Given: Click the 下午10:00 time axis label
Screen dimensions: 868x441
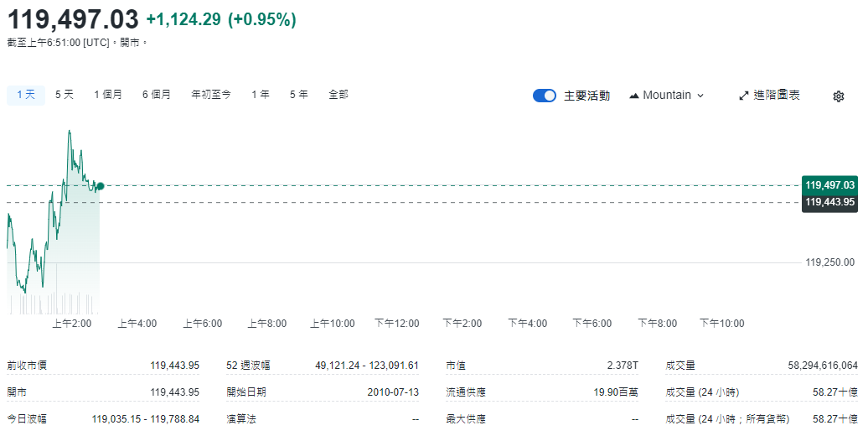Looking at the screenshot, I should pos(722,324).
